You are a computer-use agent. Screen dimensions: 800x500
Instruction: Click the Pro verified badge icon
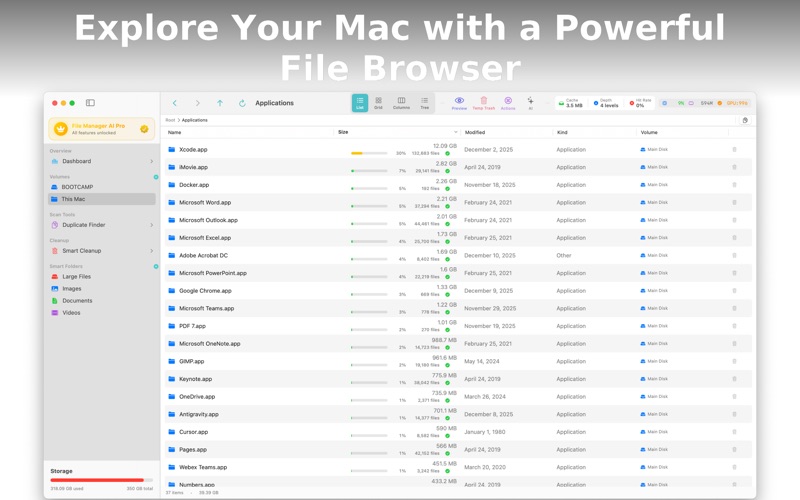pos(144,129)
